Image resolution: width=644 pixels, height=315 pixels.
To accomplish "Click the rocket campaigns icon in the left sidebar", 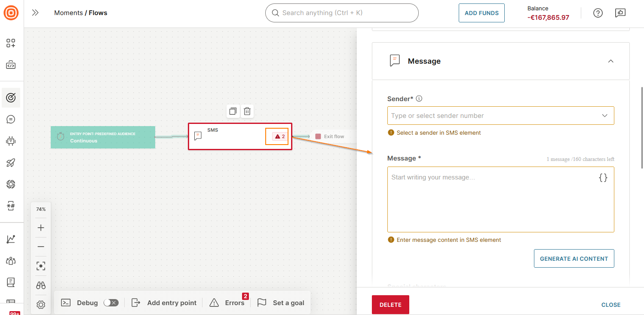I will click(x=12, y=162).
